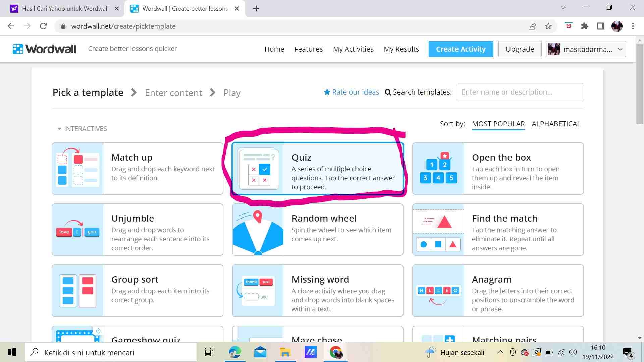Viewport: 644px width, 362px height.
Task: Open My Activities
Action: coord(353,49)
